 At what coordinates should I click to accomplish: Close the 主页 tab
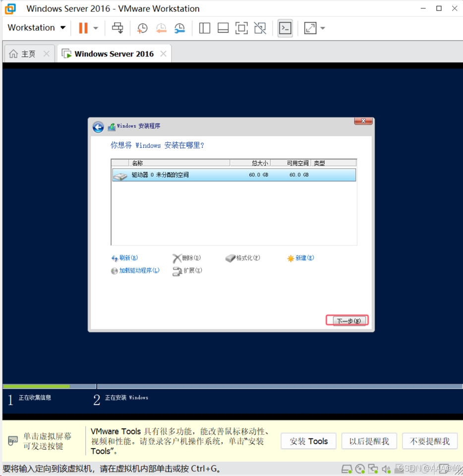(x=47, y=54)
